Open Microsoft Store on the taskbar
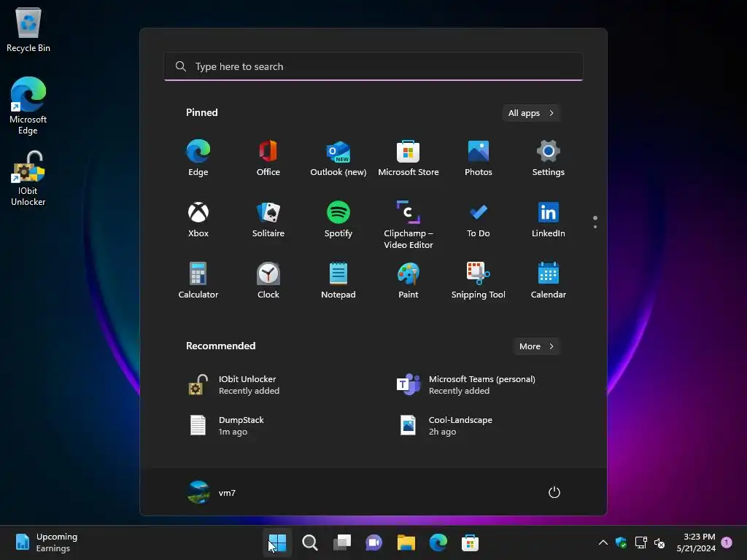 pos(471,542)
